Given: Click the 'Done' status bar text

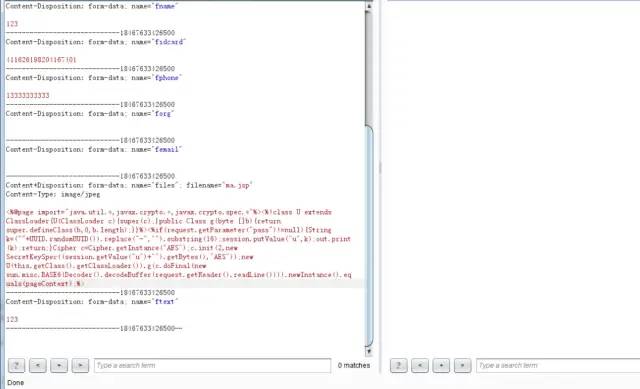Looking at the screenshot, I should (16, 382).
